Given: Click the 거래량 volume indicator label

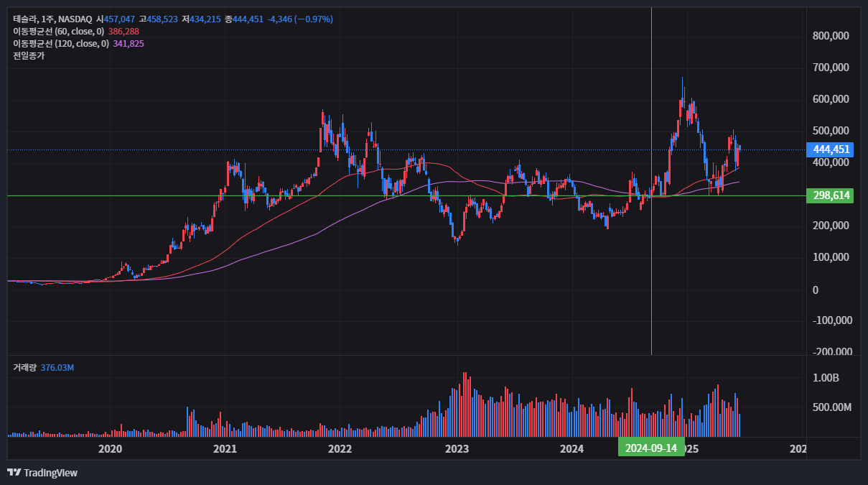Looking at the screenshot, I should pos(24,368).
